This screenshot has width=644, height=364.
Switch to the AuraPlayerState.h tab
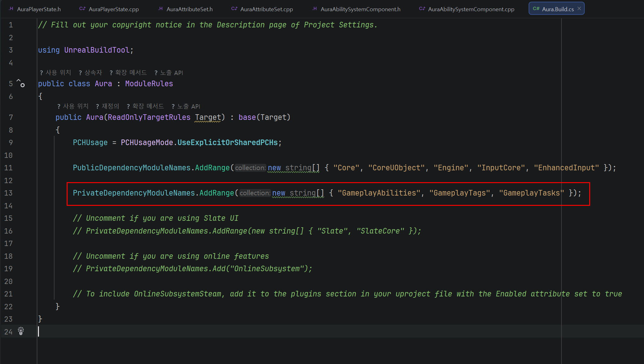[39, 9]
